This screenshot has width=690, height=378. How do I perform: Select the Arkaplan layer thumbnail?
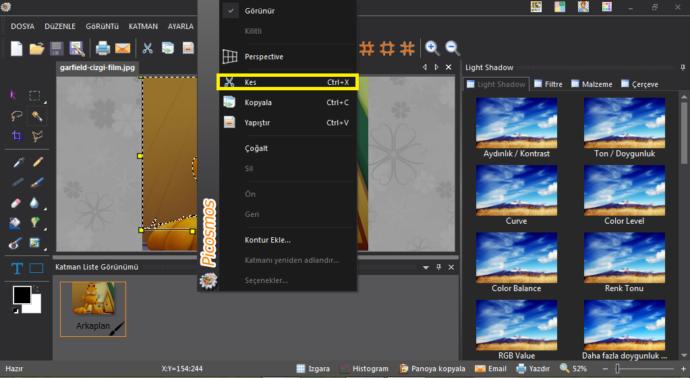(93, 309)
